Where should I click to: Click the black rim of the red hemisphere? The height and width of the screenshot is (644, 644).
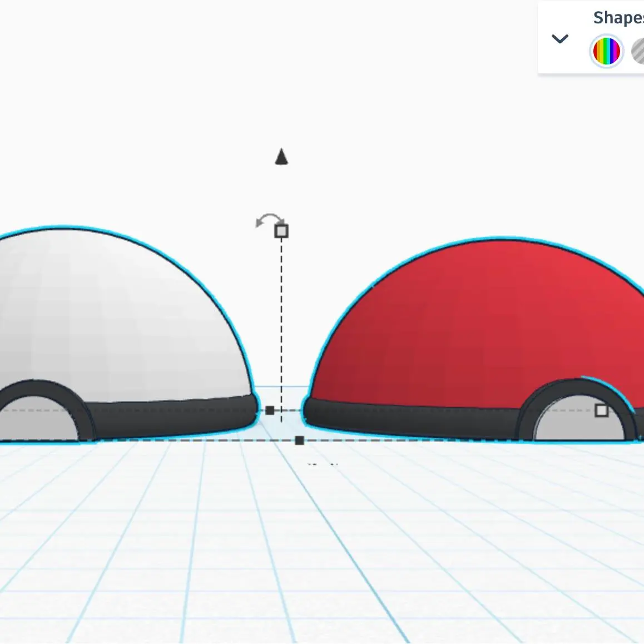coord(417,417)
